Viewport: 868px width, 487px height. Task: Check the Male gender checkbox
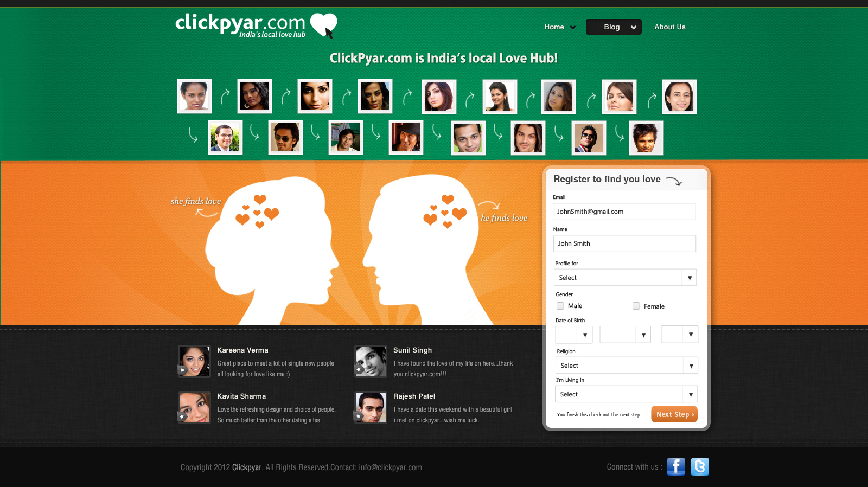(x=560, y=306)
